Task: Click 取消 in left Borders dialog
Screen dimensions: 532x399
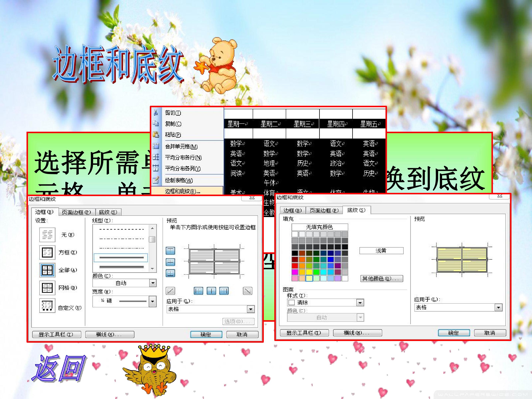Action: 242,334
